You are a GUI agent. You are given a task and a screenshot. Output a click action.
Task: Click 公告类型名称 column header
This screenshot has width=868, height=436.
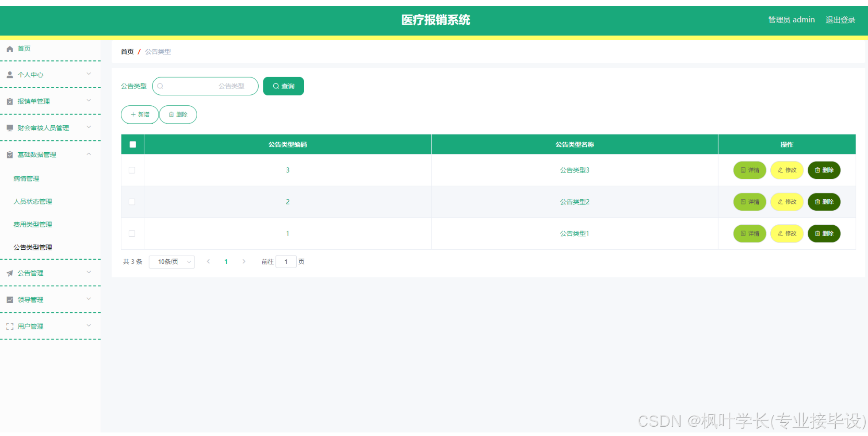click(x=574, y=144)
